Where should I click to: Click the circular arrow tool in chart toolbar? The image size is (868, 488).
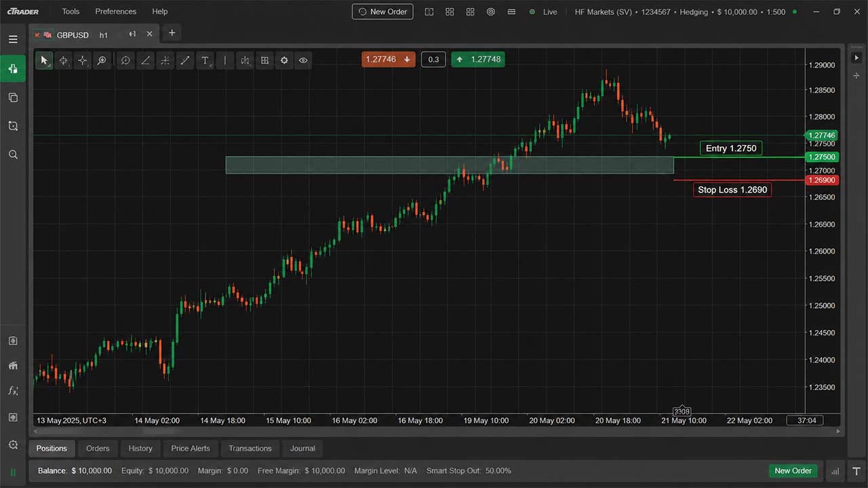pyautogui.click(x=125, y=60)
